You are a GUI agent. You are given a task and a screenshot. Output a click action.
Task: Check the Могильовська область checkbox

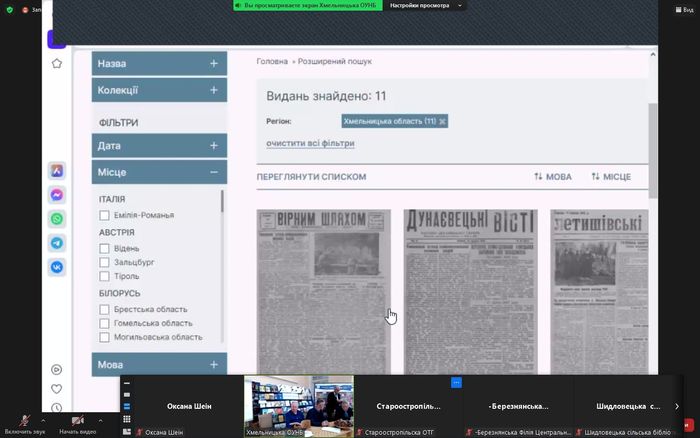point(104,337)
